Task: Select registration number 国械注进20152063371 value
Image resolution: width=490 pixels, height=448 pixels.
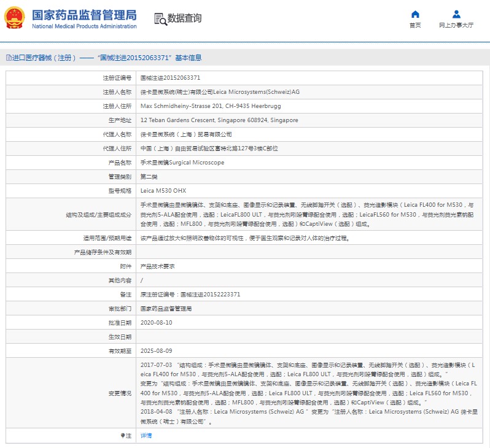Action: 170,78
